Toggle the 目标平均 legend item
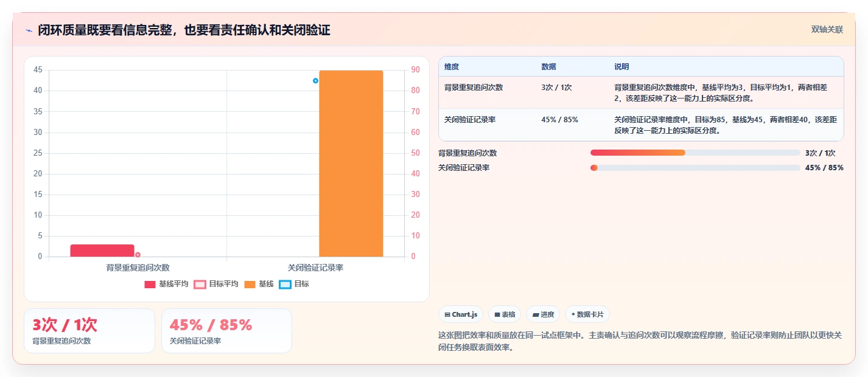The height and width of the screenshot is (377, 868). pyautogui.click(x=216, y=284)
